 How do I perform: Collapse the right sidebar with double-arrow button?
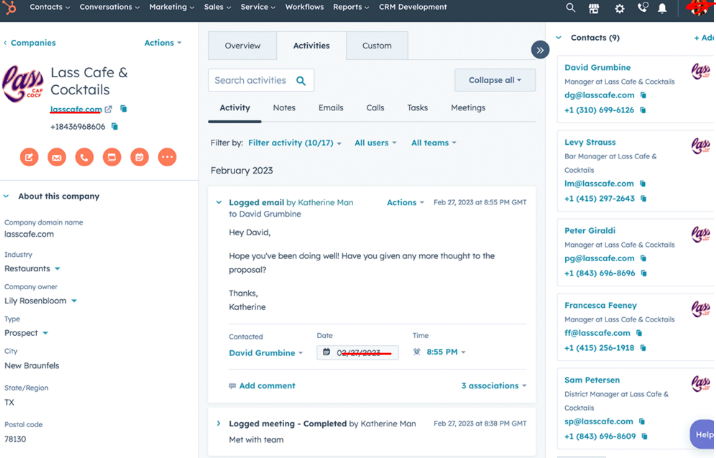point(540,49)
